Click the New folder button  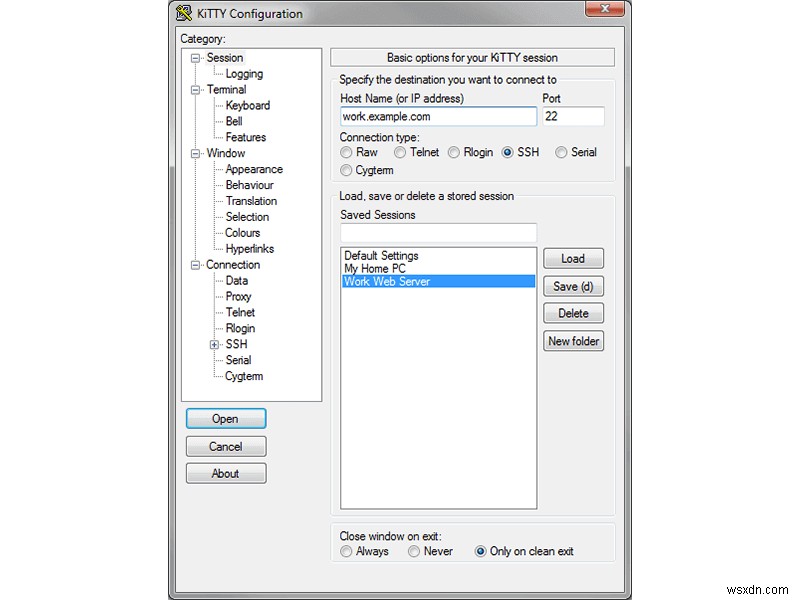coord(573,341)
